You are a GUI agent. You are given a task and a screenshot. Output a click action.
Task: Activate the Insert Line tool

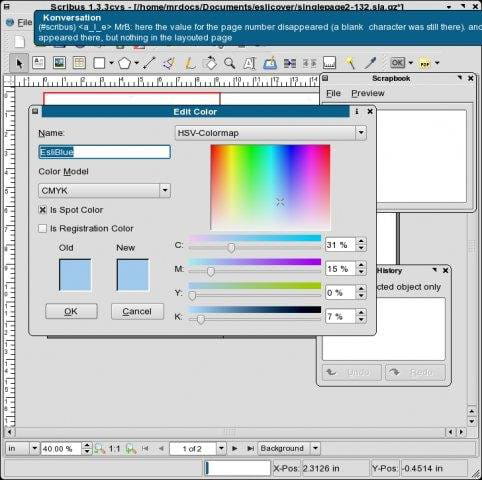[149, 63]
